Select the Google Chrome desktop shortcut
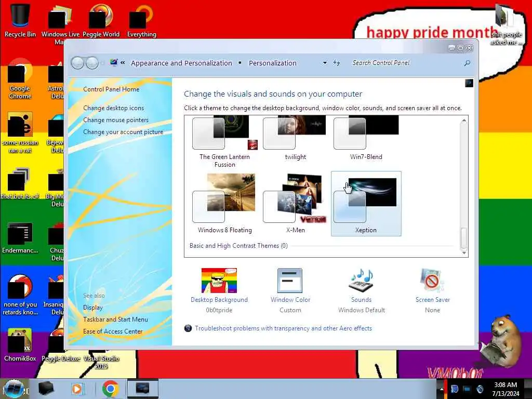 point(20,79)
